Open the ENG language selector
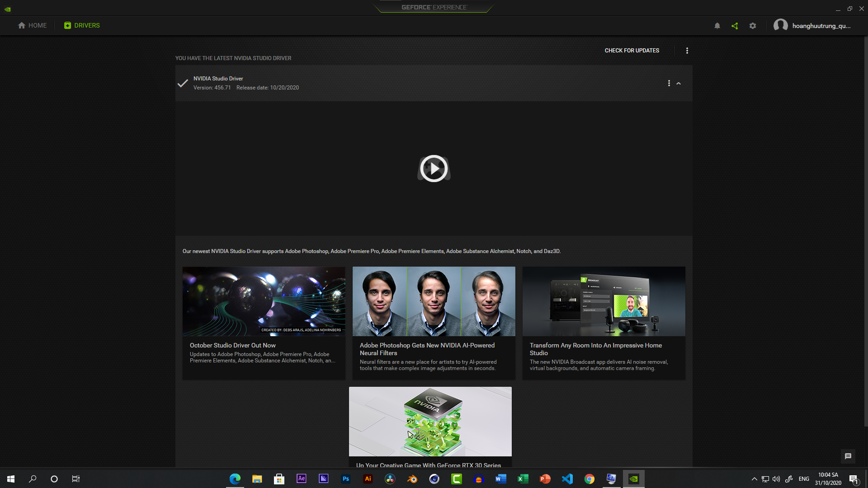Viewport: 868px width, 488px height. (804, 479)
